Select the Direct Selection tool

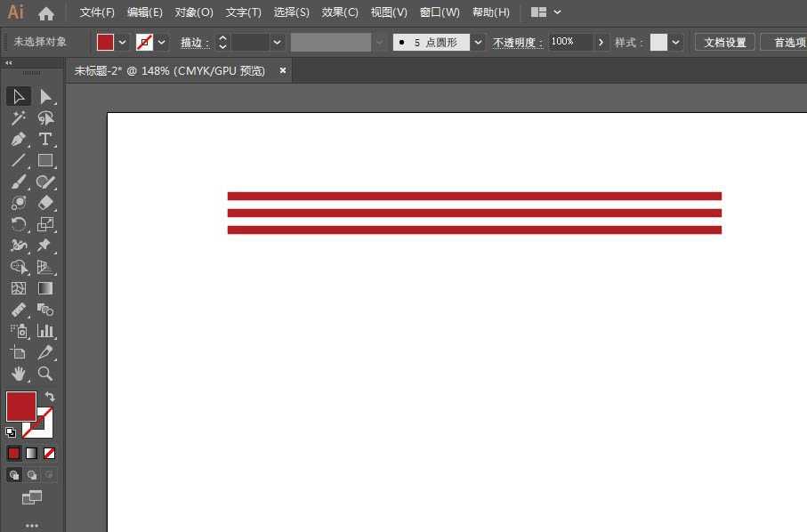[x=46, y=96]
